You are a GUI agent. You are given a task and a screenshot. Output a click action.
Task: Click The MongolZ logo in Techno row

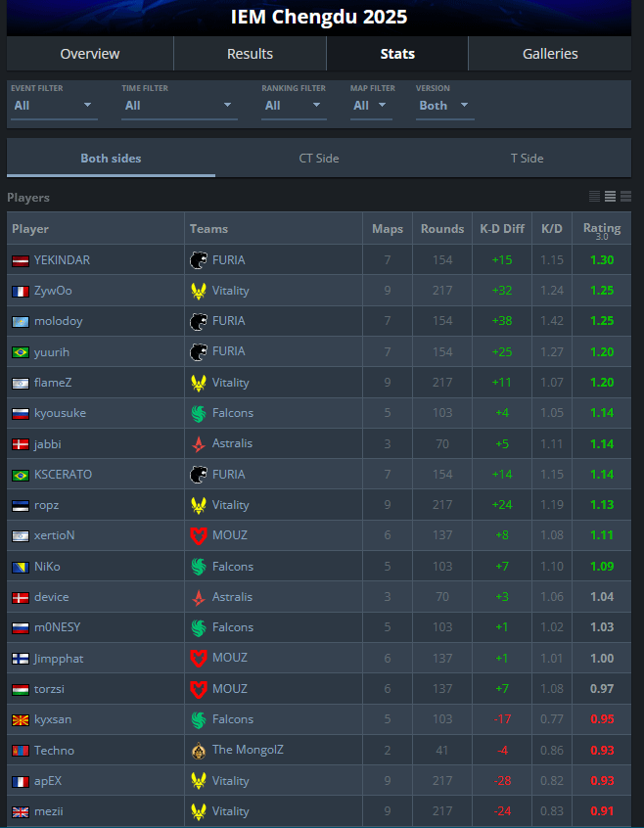[199, 750]
